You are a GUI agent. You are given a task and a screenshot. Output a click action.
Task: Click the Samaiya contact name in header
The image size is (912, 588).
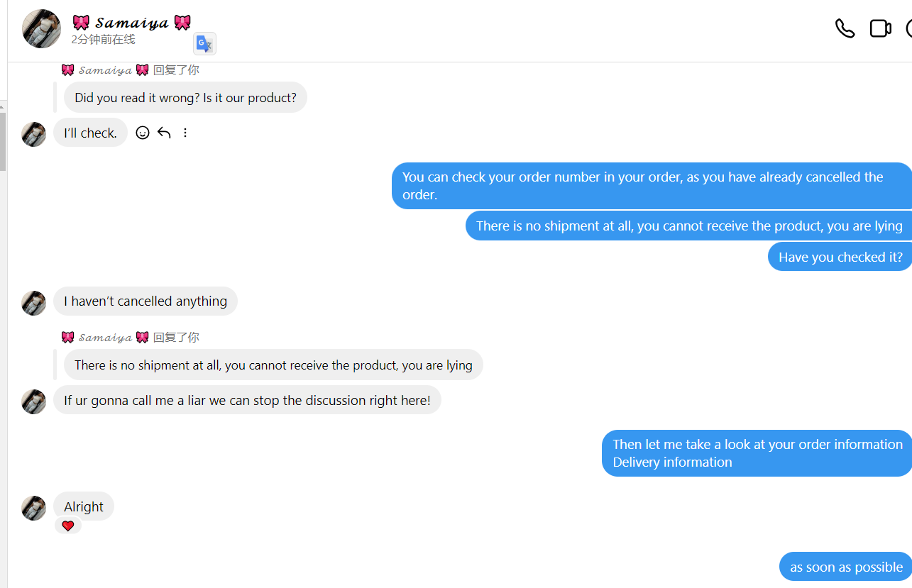(x=132, y=23)
